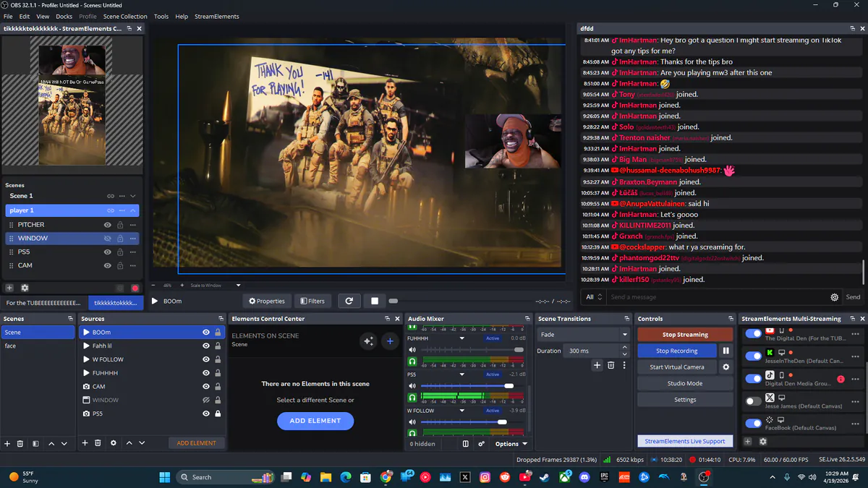This screenshot has height=488, width=868.
Task: Open scene filters icon in Scenes dock
Action: [35, 443]
